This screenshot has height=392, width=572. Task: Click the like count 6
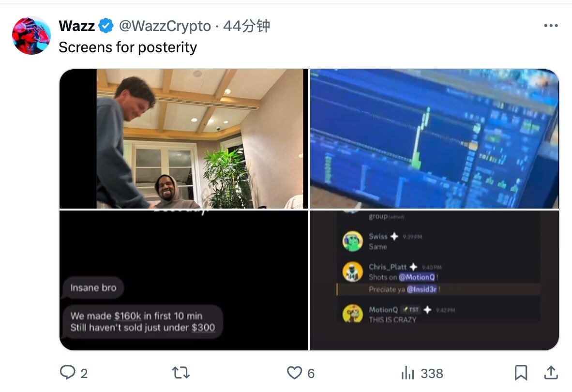311,374
